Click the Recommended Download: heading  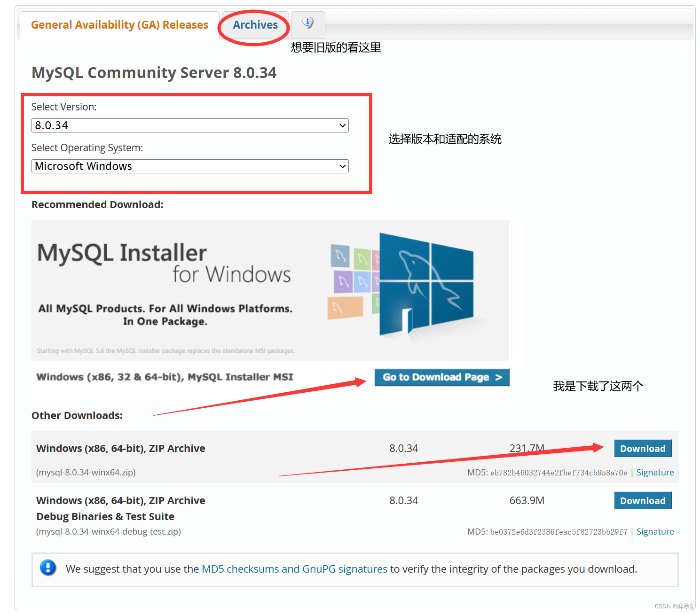[x=97, y=205]
